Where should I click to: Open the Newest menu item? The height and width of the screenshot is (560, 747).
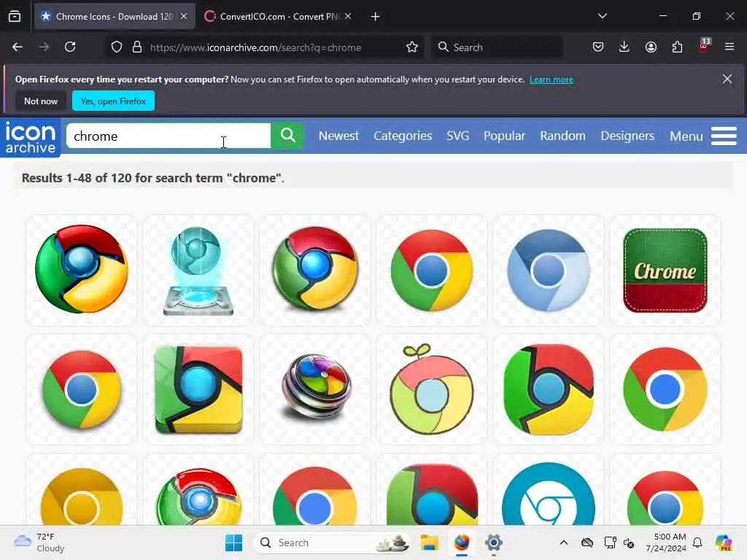338,136
